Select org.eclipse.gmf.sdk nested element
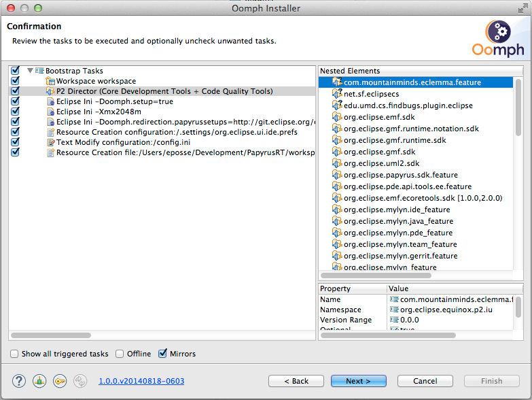Screen dimensions: 532x400 click(x=379, y=152)
